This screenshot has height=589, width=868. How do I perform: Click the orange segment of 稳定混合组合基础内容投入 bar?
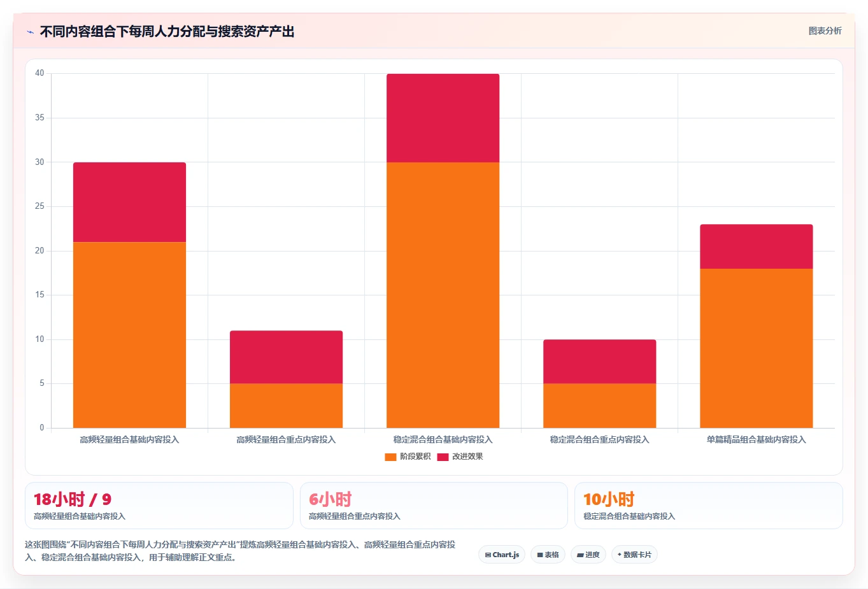coord(443,295)
